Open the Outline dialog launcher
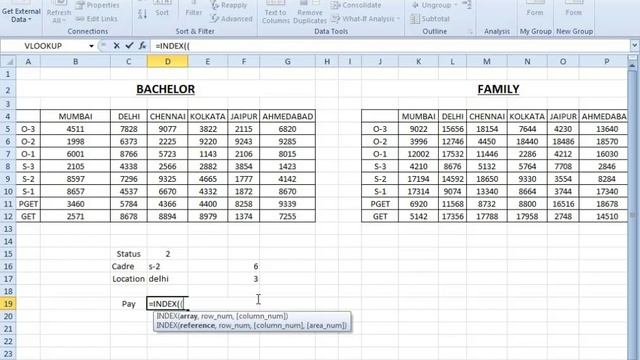This screenshot has width=640, height=360. (470, 31)
